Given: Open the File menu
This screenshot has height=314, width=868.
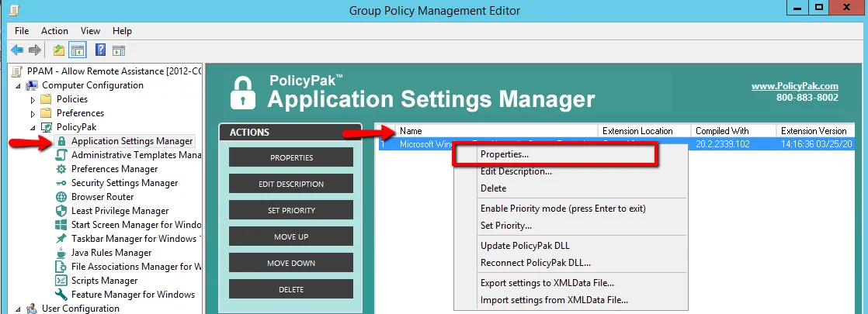Looking at the screenshot, I should [22, 31].
